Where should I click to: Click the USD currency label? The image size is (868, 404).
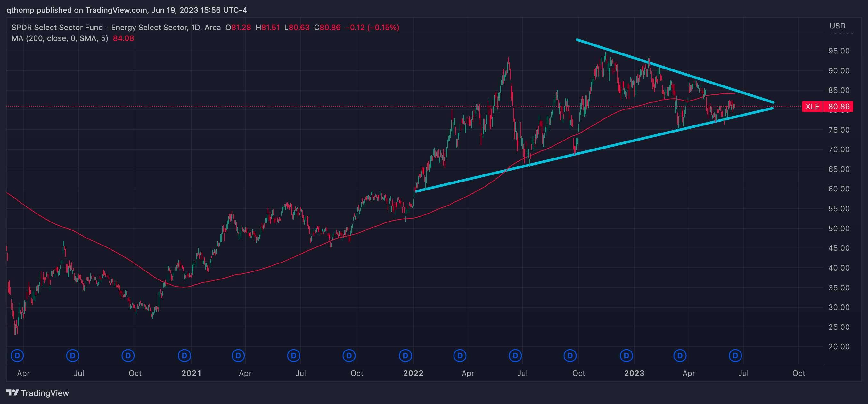[x=837, y=26]
